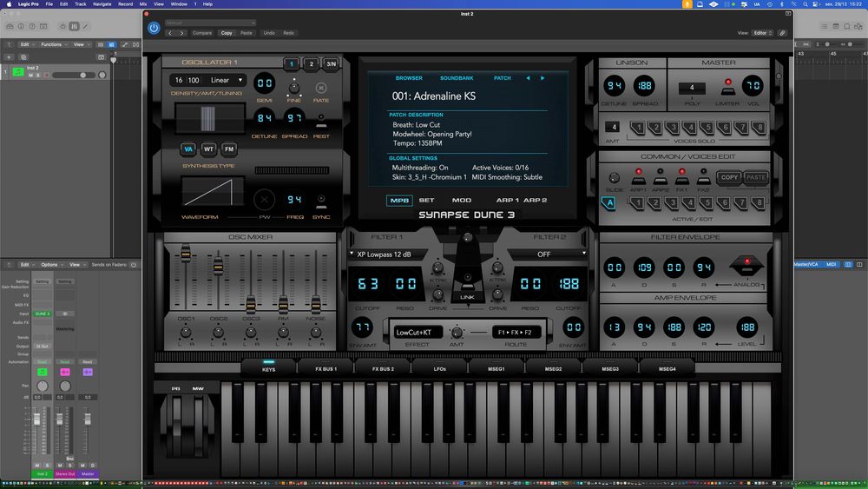Select layer A in voices edit
Viewport: 868px width, 489px height.
pyautogui.click(x=608, y=203)
